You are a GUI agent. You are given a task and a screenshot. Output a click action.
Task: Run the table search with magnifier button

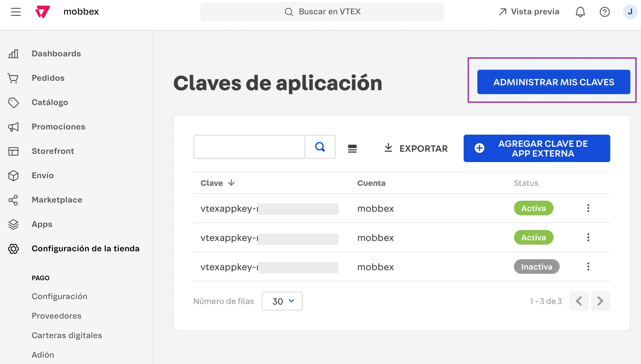click(x=320, y=147)
